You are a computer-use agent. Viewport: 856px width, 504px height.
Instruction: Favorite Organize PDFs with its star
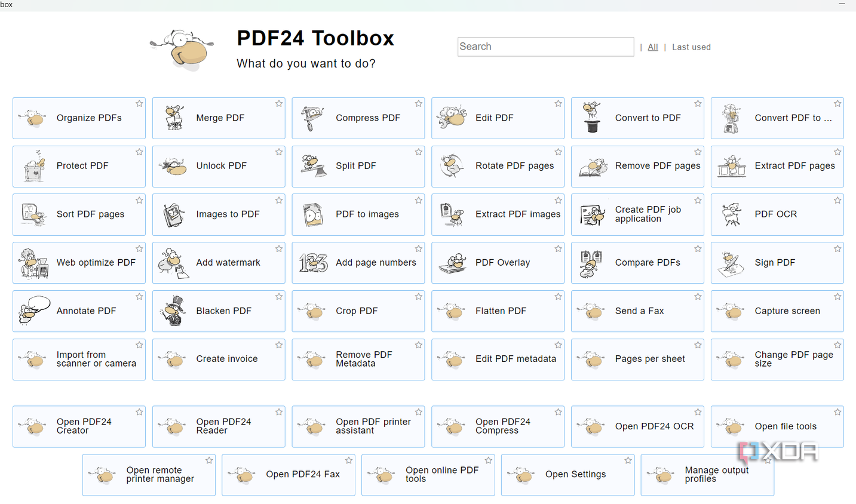click(139, 104)
